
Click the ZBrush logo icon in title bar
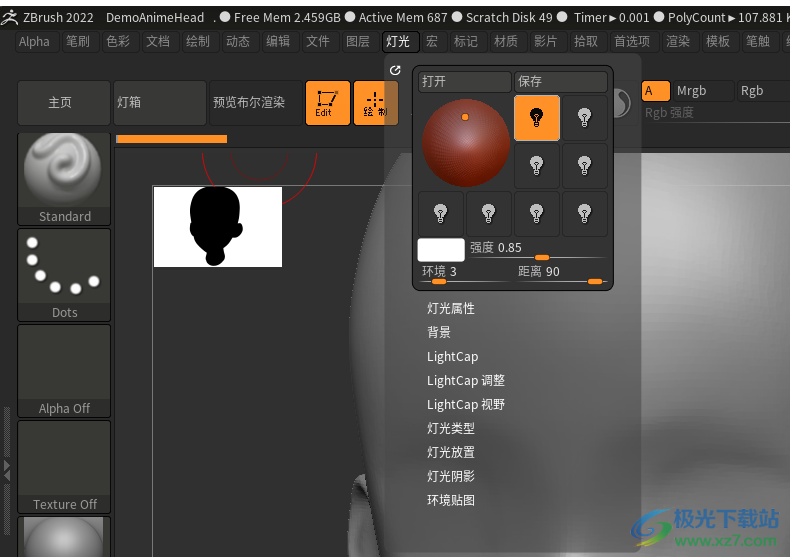click(9, 18)
